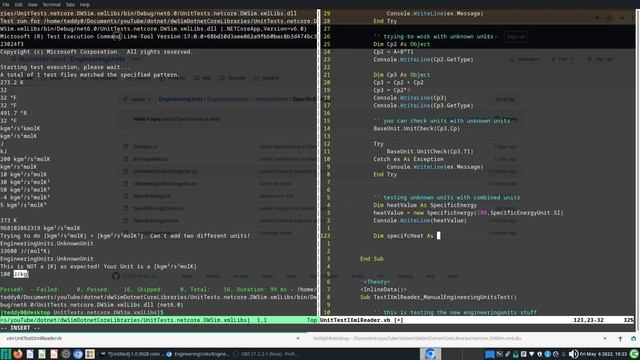Open the grey round OBS launcher
Image resolution: width=640 pixels, height=360 pixels.
pyautogui.click(x=66, y=354)
